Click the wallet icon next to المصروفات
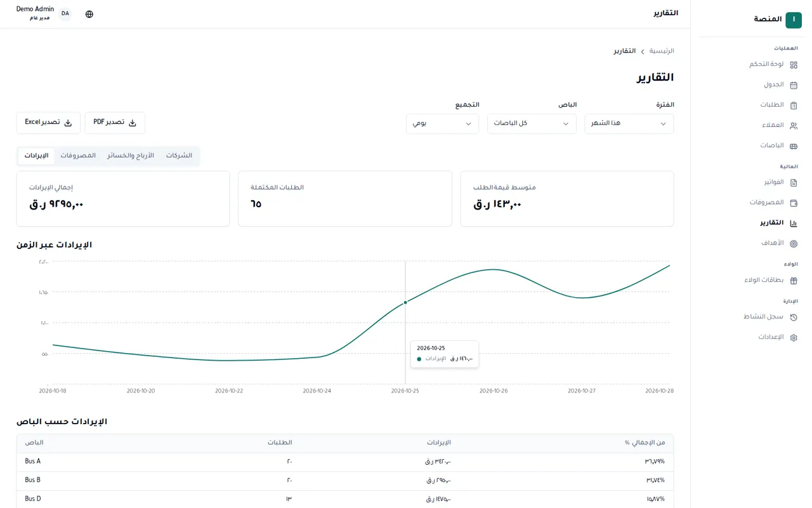 coord(794,203)
